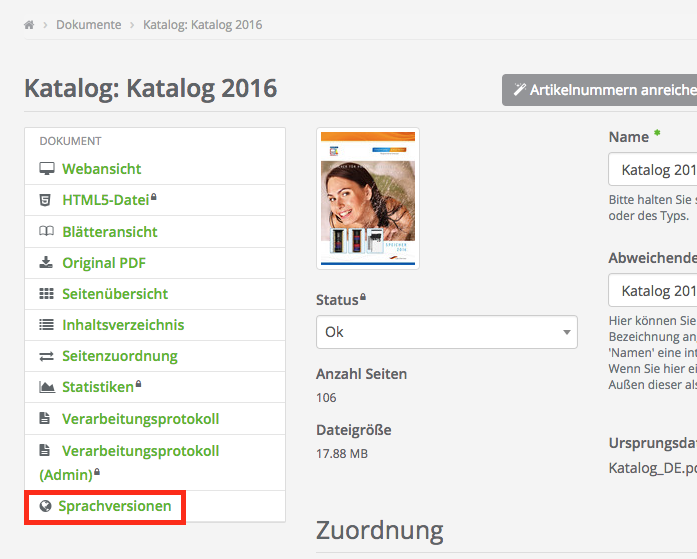Click the home icon in breadcrumb
This screenshot has width=697, height=559.
30,25
